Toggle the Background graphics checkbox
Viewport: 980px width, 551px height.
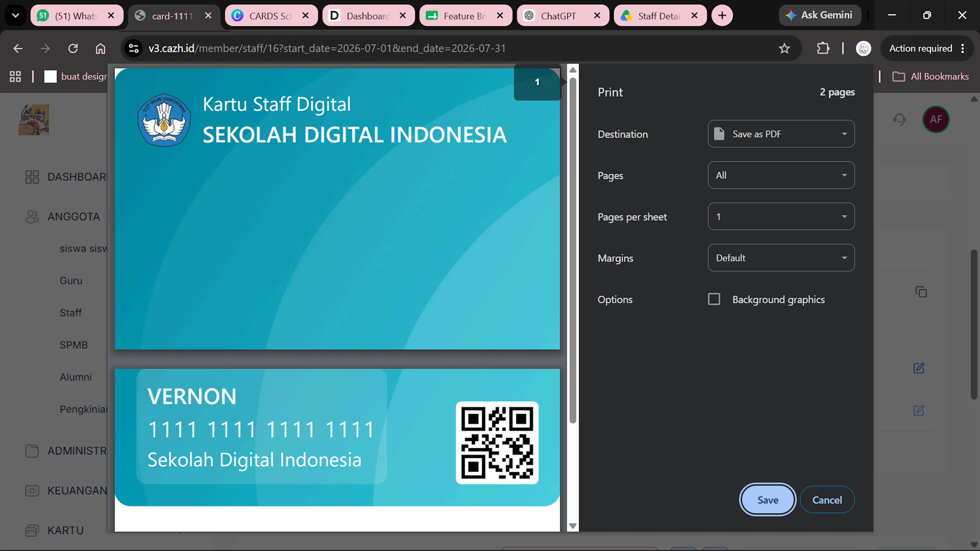[x=714, y=299]
